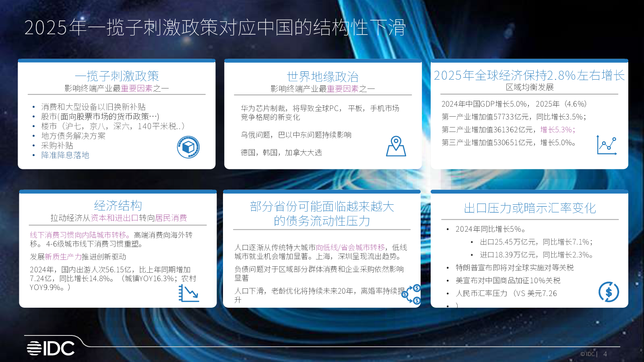
Task: Click line 2024年中国GDP增长5.0%
Action: click(x=514, y=104)
